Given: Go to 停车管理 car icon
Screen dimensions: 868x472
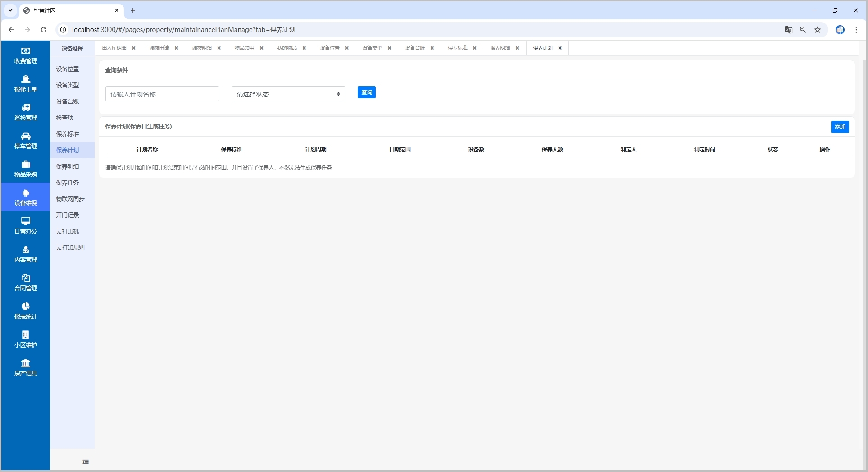Looking at the screenshot, I should [x=26, y=136].
